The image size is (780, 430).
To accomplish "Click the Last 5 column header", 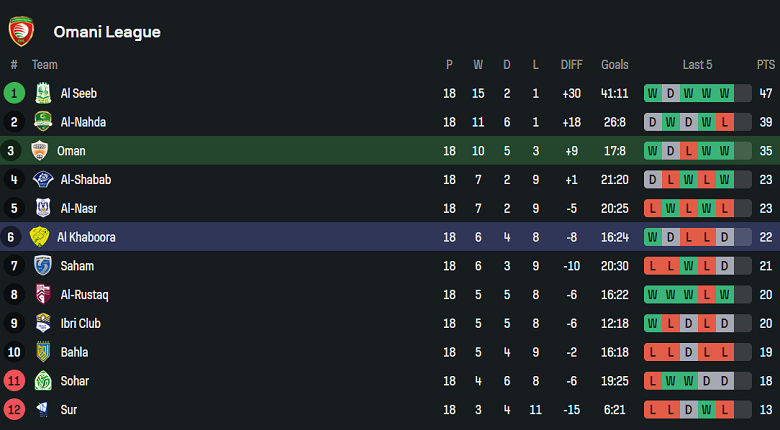I will coord(697,64).
